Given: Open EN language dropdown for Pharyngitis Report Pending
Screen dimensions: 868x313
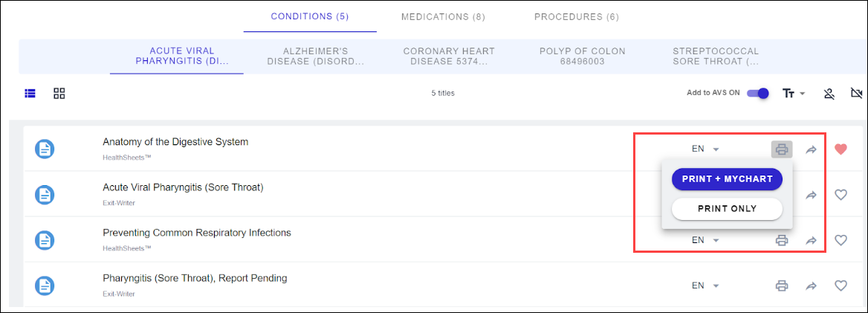Looking at the screenshot, I should [705, 285].
